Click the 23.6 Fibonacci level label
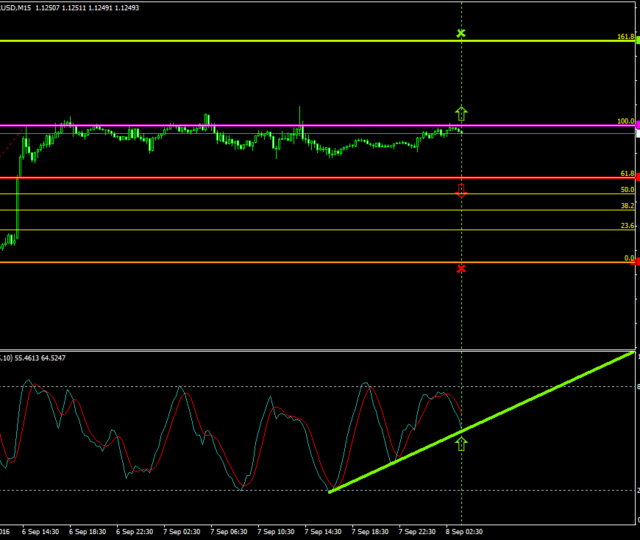Image resolution: width=640 pixels, height=540 pixels. pos(627,225)
